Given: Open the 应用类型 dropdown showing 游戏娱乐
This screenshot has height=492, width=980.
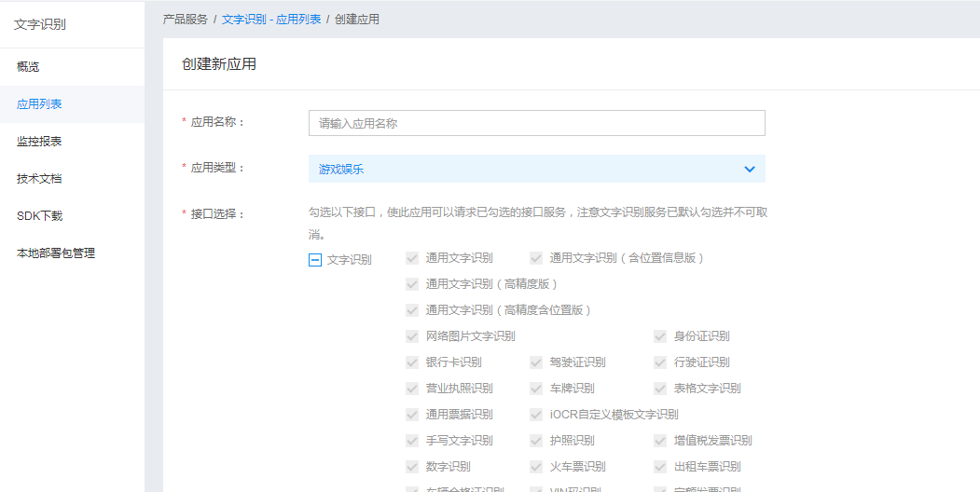Looking at the screenshot, I should click(537, 169).
